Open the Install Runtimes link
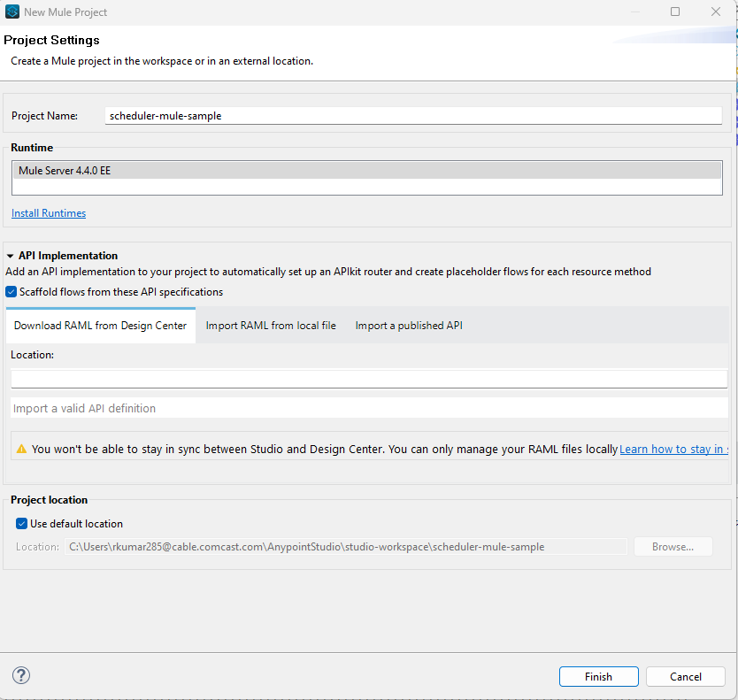Image resolution: width=738 pixels, height=700 pixels. (49, 212)
